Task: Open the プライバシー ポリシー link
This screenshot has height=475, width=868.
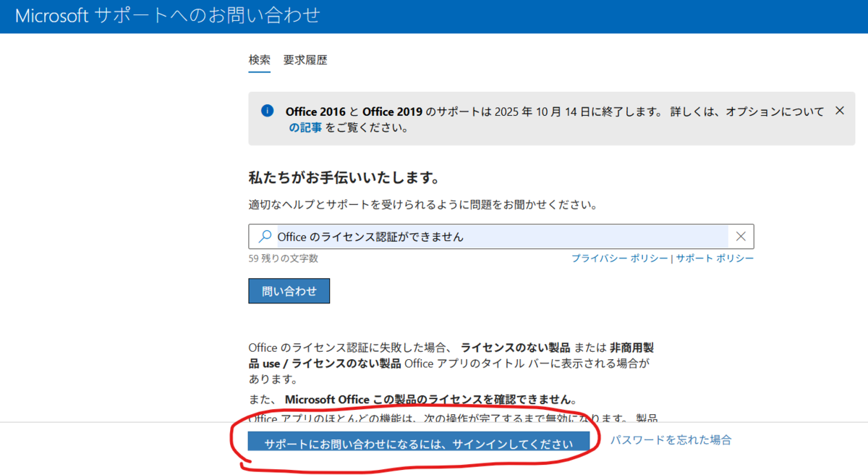Action: pos(620,258)
